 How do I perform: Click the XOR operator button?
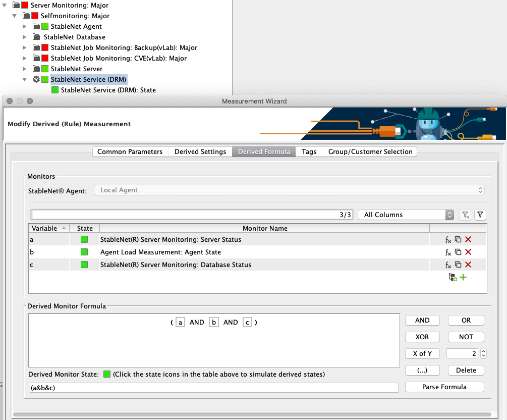[x=422, y=337]
